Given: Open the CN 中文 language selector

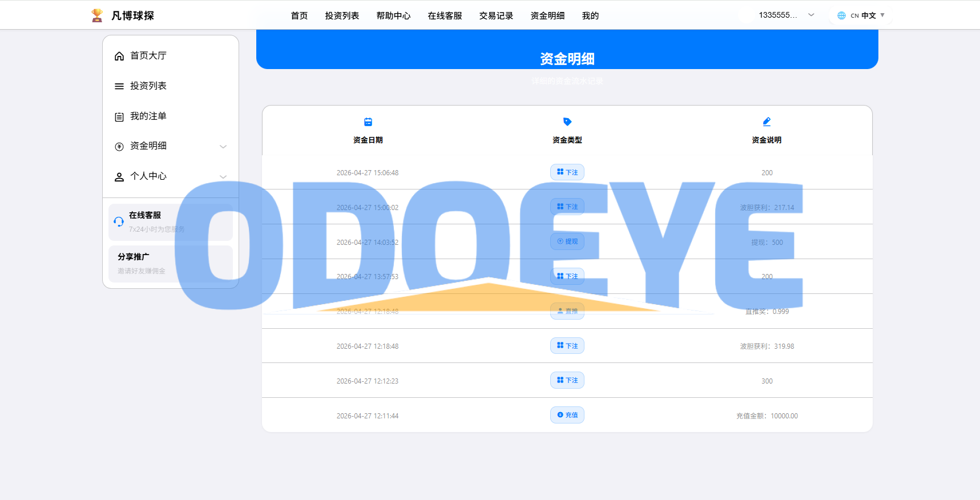Looking at the screenshot, I should point(861,15).
